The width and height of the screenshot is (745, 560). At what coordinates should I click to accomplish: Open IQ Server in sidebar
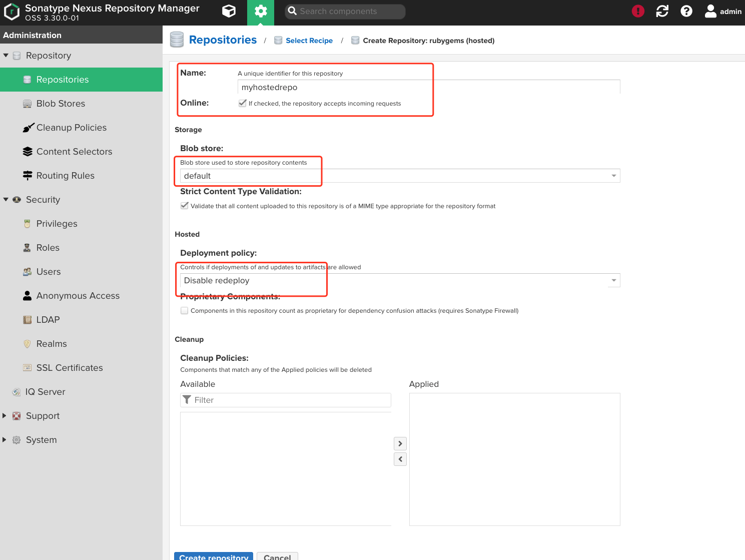tap(81, 392)
